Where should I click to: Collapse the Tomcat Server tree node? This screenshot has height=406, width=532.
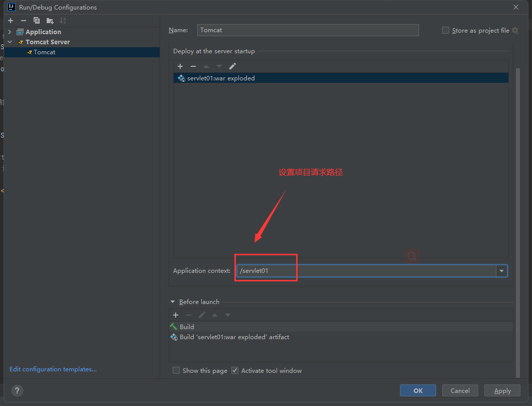10,42
